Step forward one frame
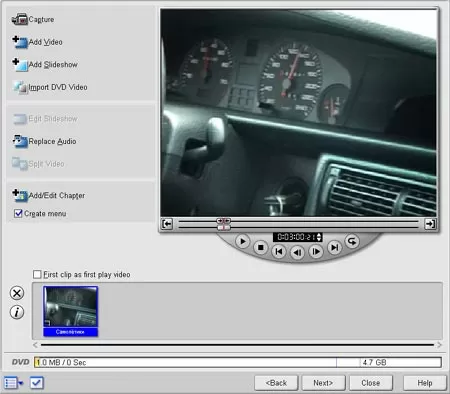450x394 pixels. click(x=316, y=251)
